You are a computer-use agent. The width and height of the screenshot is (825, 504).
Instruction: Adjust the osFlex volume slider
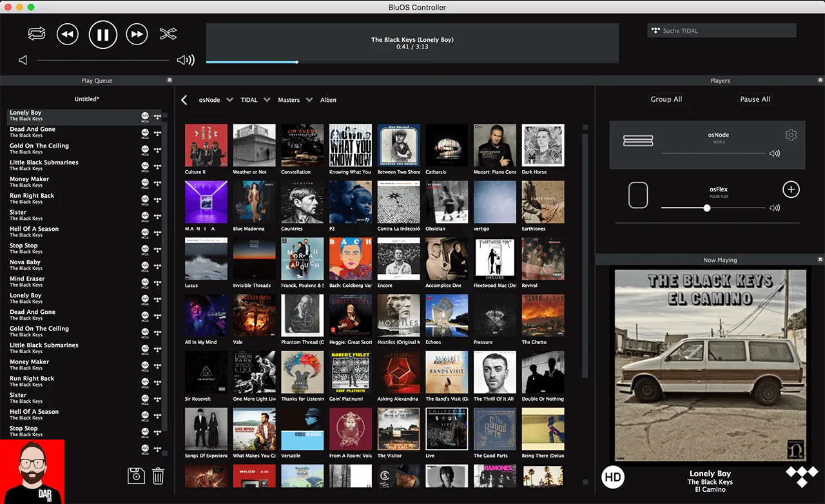[x=713, y=208]
